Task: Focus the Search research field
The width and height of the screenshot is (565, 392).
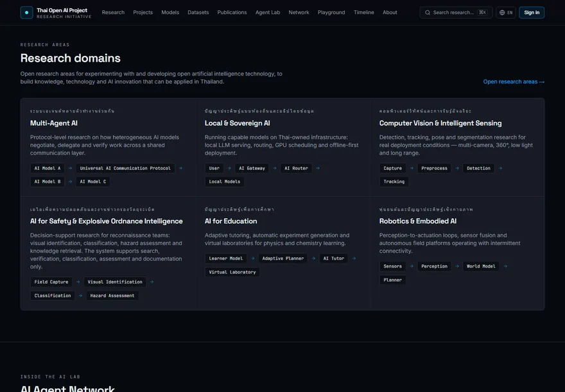Action: coord(456,13)
